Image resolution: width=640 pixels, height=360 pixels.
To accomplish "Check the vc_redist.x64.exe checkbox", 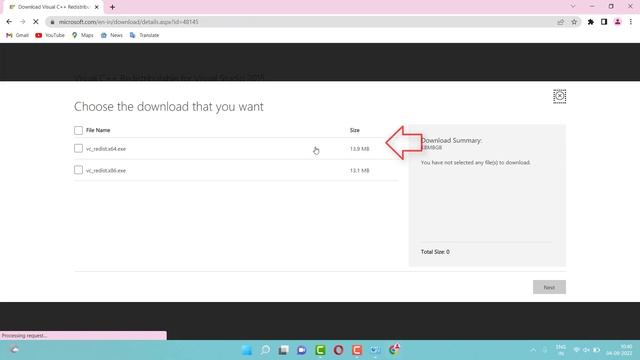I will point(78,148).
